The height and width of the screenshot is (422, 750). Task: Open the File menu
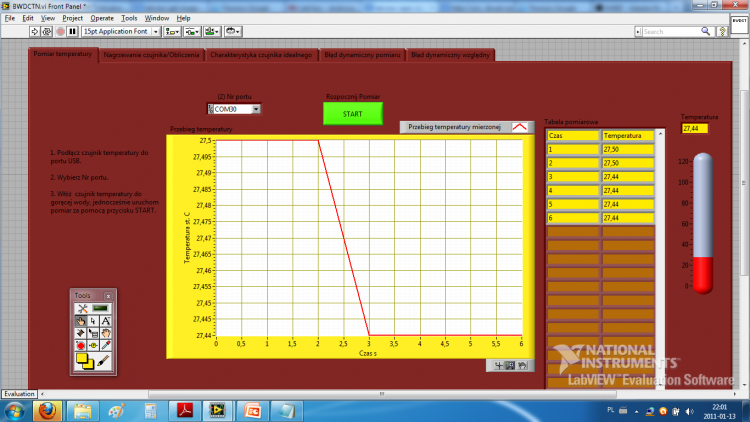[x=10, y=18]
